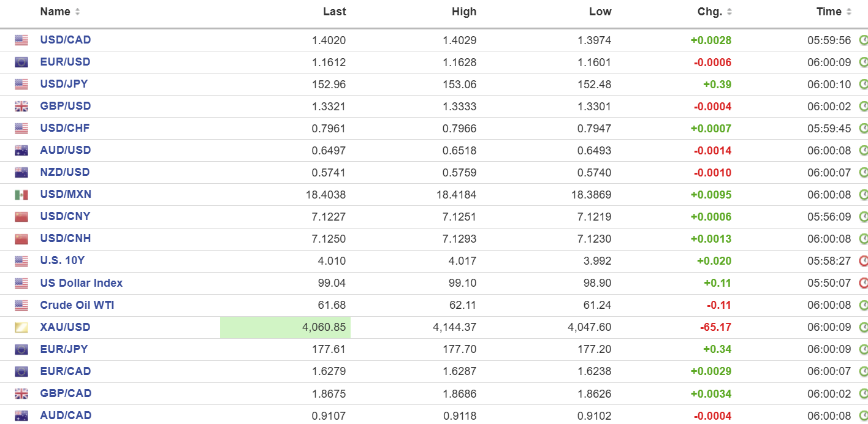
Task: Click the highlighted XAU/USD last price cell
Action: [x=286, y=327]
